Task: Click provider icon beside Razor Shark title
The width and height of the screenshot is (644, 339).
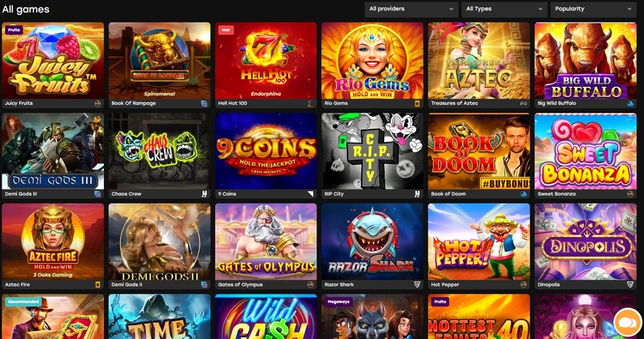Action: 417,284
